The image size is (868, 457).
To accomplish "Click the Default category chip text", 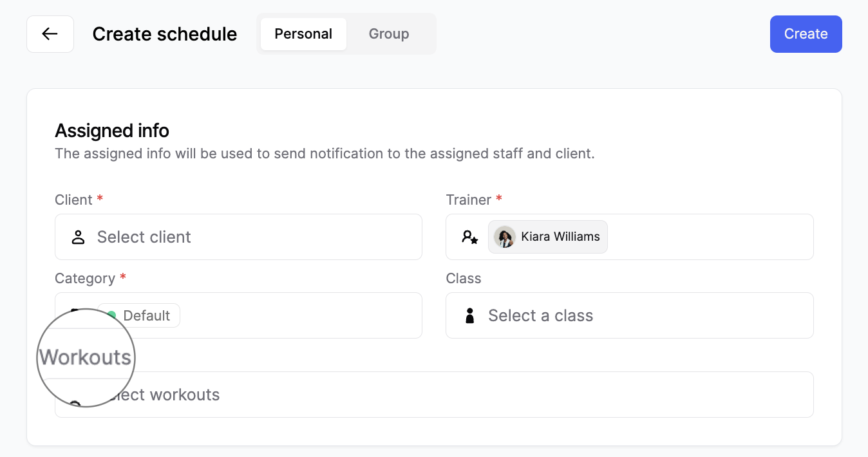I will pos(147,315).
